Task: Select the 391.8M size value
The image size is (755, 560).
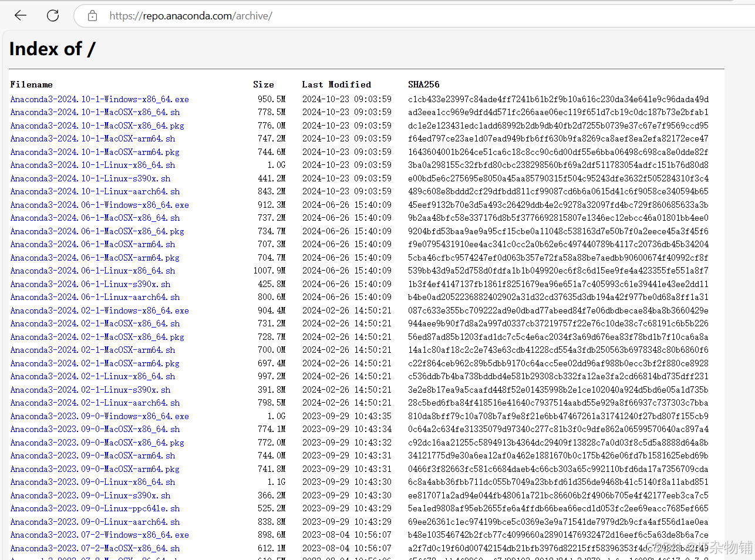Action: (271, 390)
